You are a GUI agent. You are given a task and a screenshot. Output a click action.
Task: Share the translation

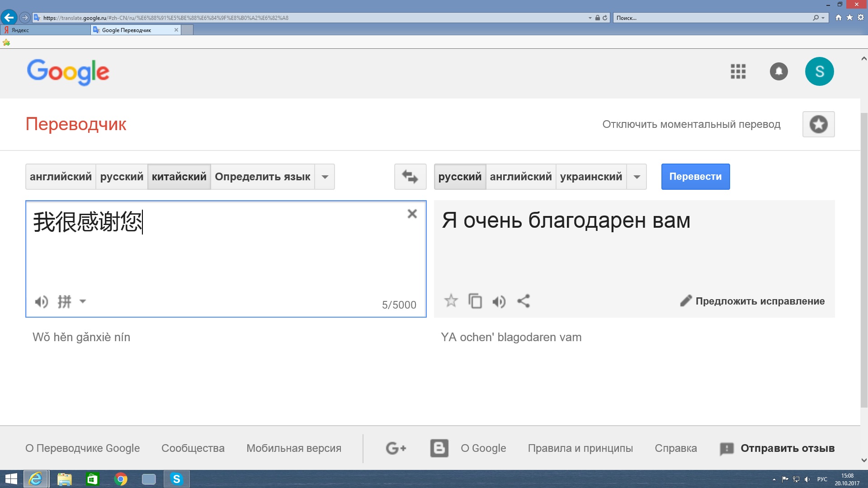(x=523, y=301)
